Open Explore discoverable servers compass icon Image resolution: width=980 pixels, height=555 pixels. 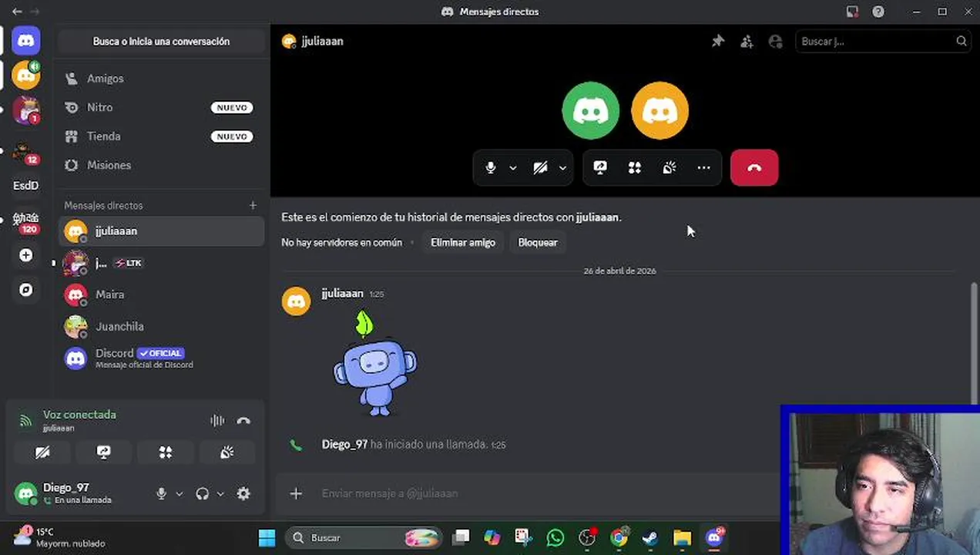pos(25,290)
